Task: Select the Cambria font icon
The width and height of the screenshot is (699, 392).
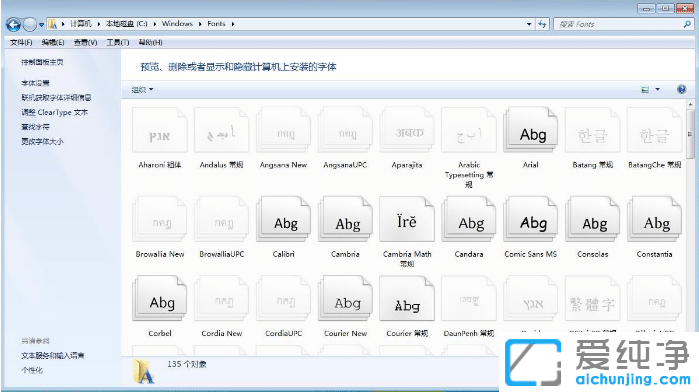Action: point(345,219)
